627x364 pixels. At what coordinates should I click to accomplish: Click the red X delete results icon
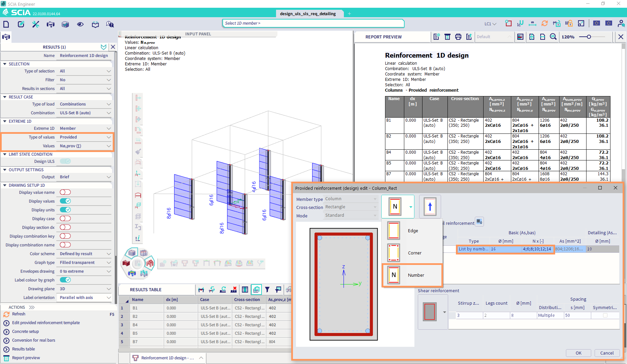[234, 289]
